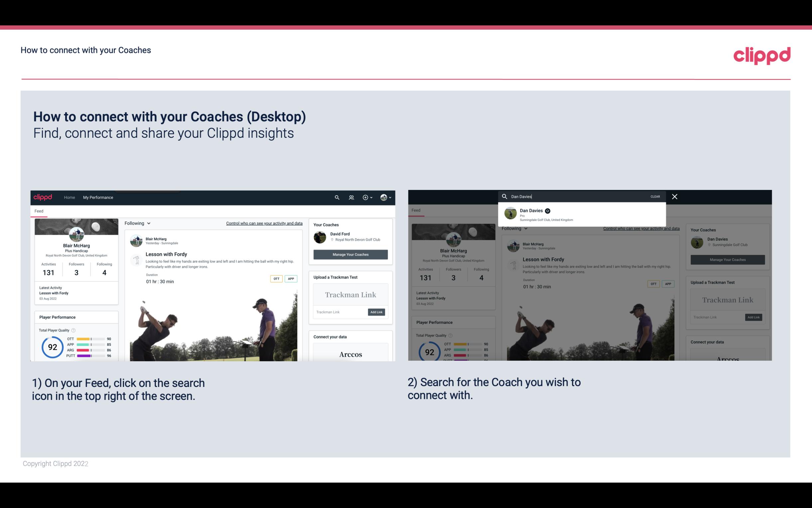Click the Add Link button for Trackman
812x508 pixels.
pyautogui.click(x=377, y=312)
